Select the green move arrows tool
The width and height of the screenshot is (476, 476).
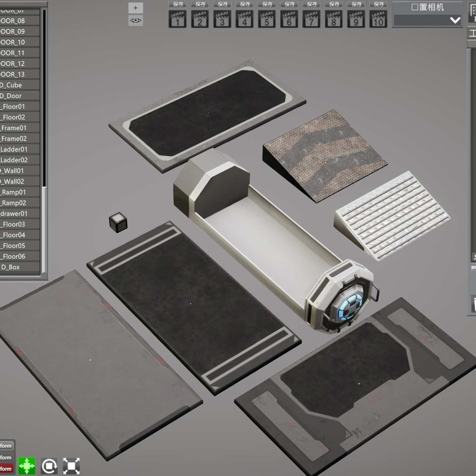tap(27, 466)
